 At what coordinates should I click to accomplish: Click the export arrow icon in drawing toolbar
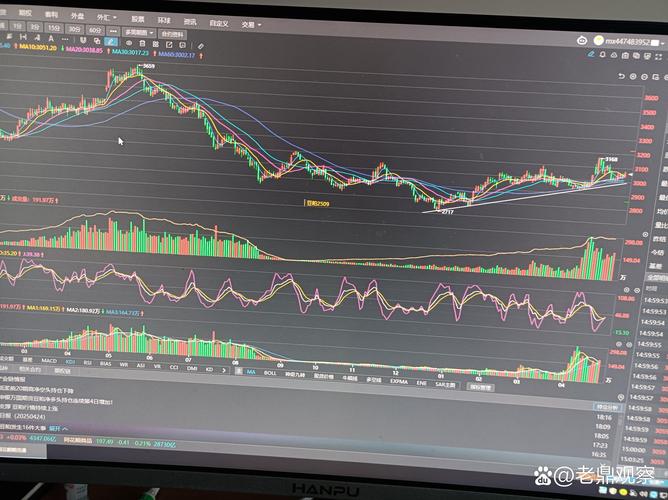click(x=169, y=45)
